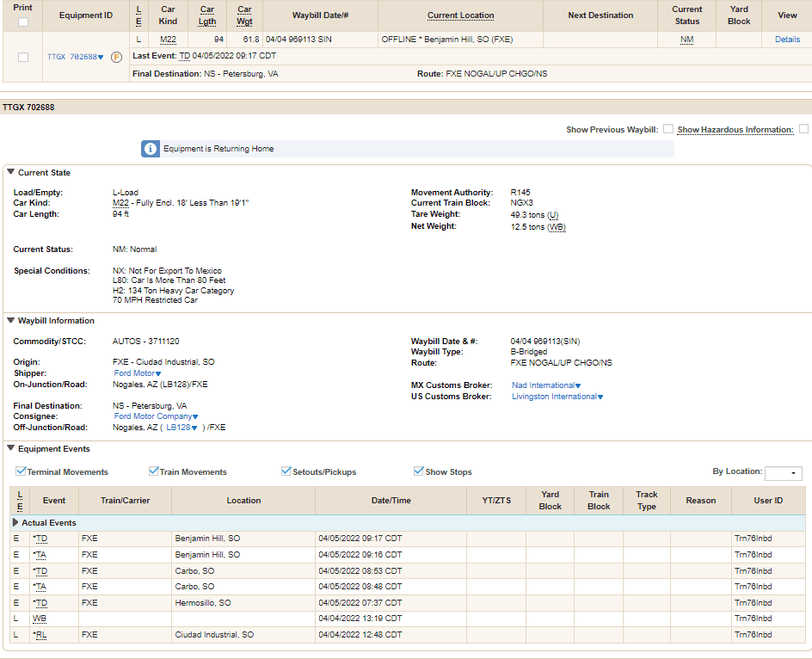Click the B-Bridged waybill type value
This screenshot has width=812, height=659.
[x=528, y=352]
